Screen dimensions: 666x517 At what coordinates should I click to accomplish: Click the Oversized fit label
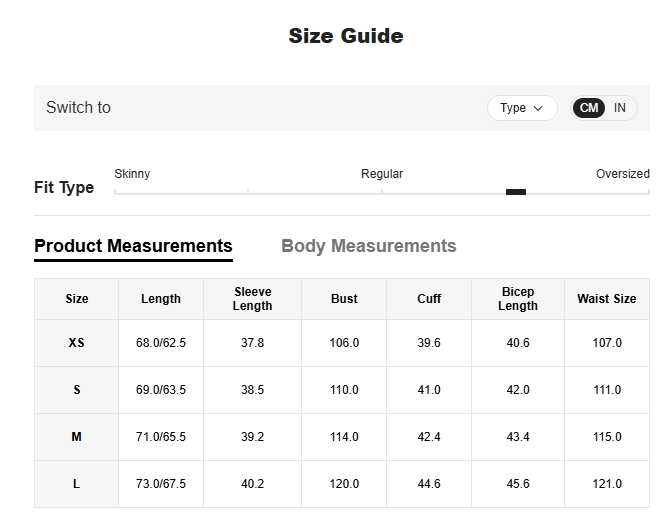pos(622,174)
